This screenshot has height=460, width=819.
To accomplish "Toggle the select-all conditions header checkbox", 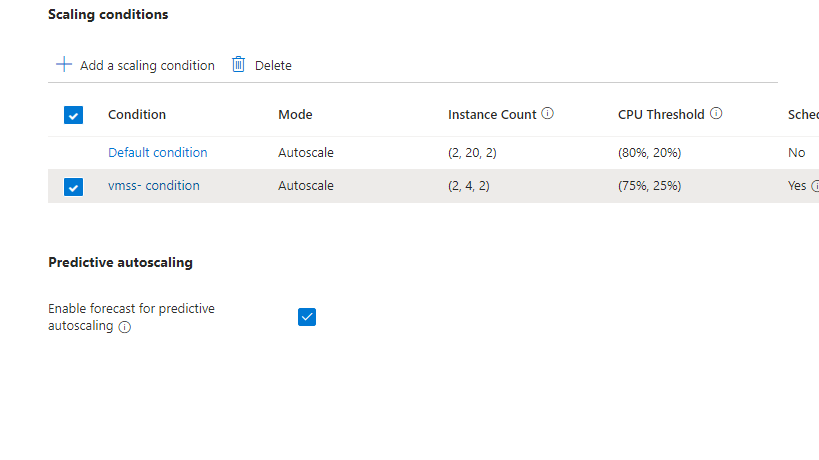I will [73, 115].
